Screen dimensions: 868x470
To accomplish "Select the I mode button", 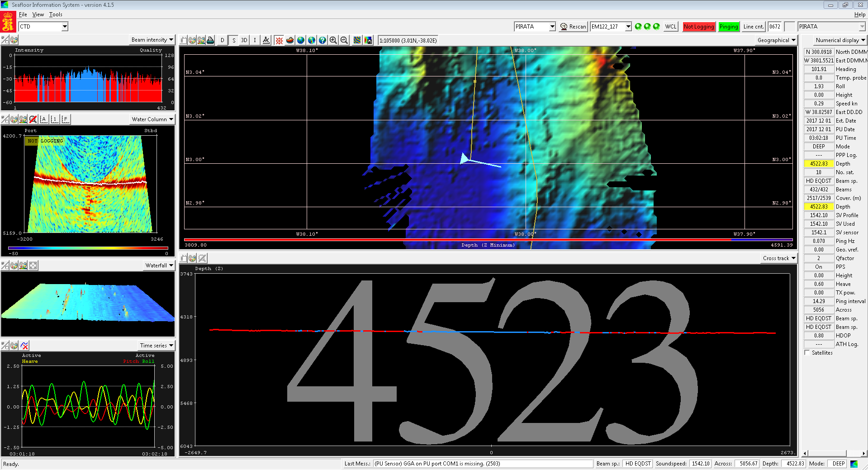I will tap(255, 40).
